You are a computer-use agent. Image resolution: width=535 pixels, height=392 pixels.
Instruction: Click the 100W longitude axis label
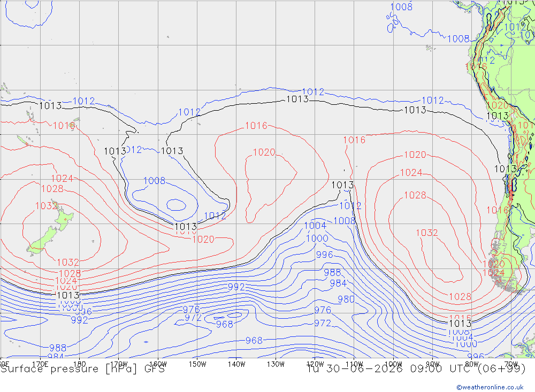tap(393, 364)
